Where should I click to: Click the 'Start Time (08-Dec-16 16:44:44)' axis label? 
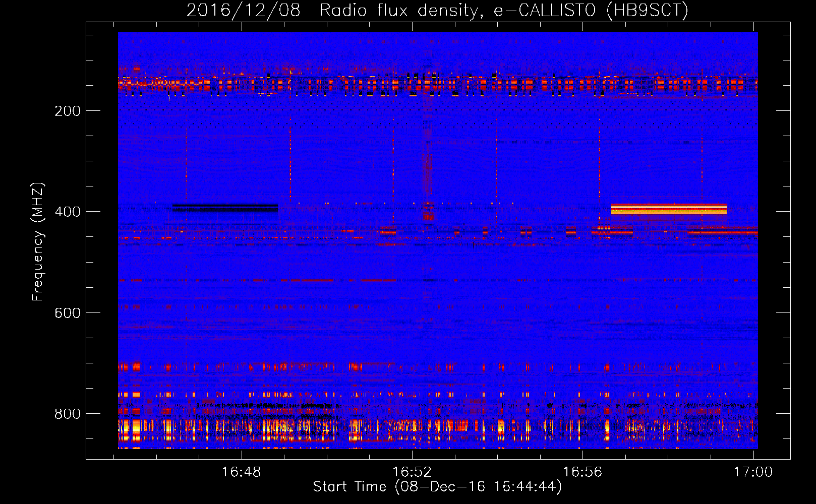pyautogui.click(x=437, y=487)
